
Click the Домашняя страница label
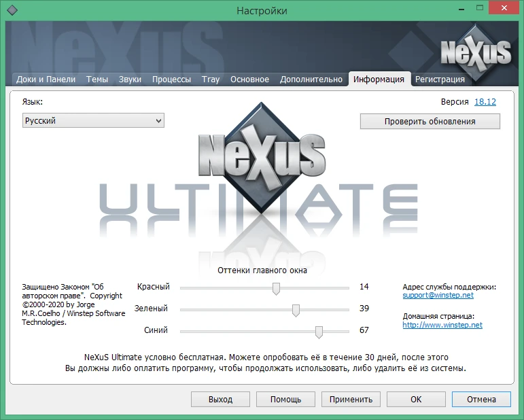pos(438,316)
